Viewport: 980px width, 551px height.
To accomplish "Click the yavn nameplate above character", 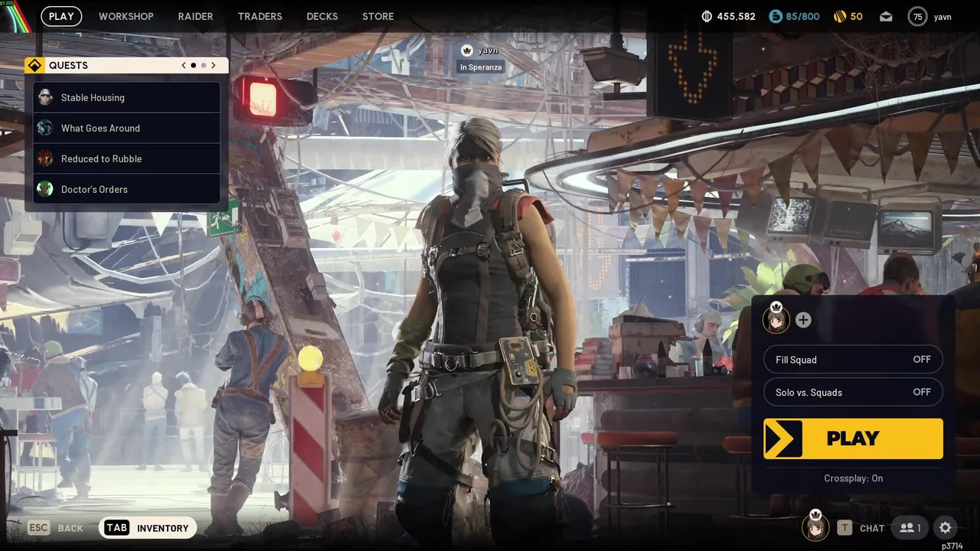I will [x=488, y=51].
